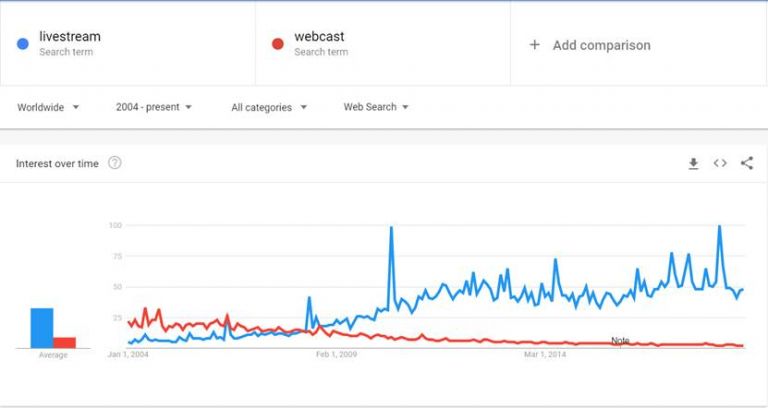Click the Jan 1, 2004 axis label
This screenshot has width=768, height=408.
click(128, 354)
